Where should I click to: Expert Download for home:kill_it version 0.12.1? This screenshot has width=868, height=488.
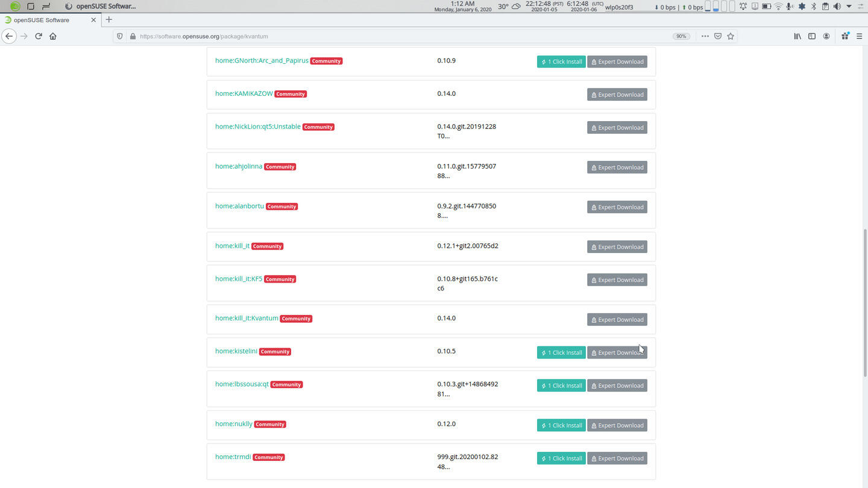pos(617,247)
